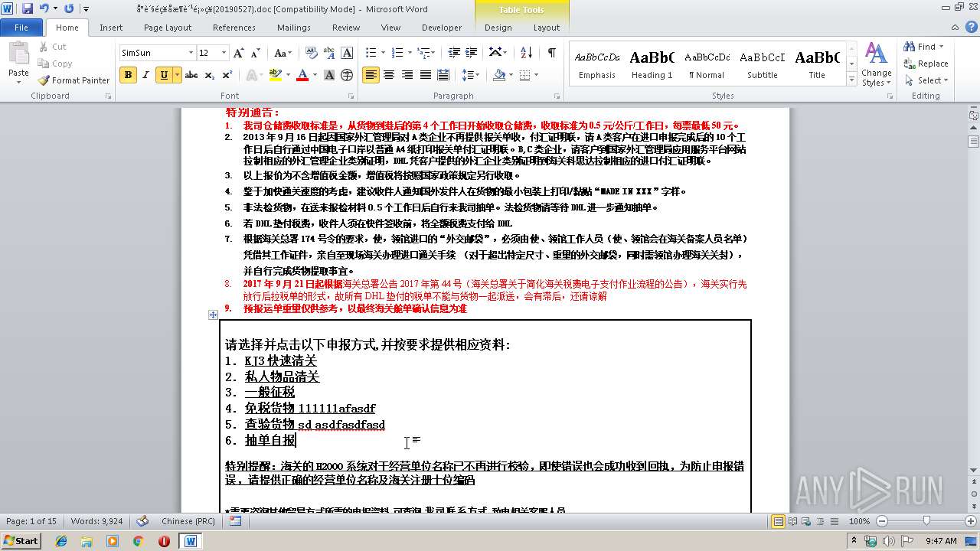Click the zoom slider handle
The width and height of the screenshot is (980, 551).
tap(926, 521)
